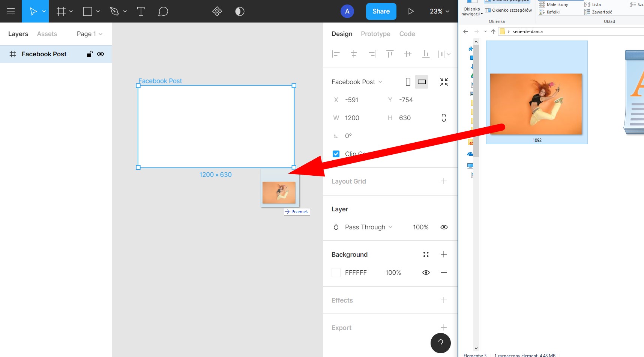Click the Components icon in toolbar
Screen dimensions: 644x357
pyautogui.click(x=217, y=11)
